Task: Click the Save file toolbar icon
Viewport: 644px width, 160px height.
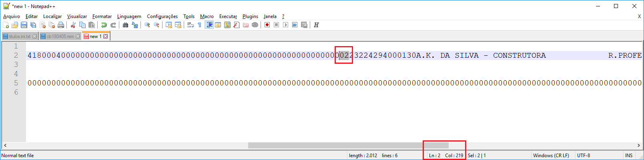Action: (x=24, y=25)
